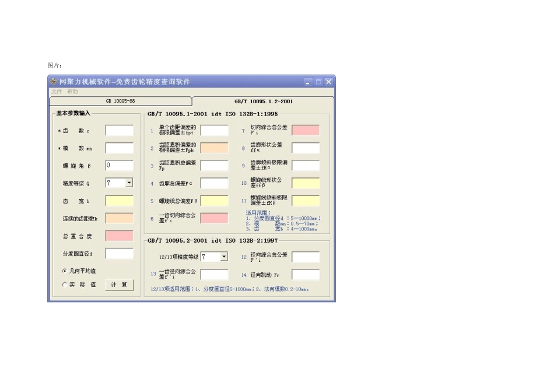Click the 12/13项适用范围 note text

(230, 289)
